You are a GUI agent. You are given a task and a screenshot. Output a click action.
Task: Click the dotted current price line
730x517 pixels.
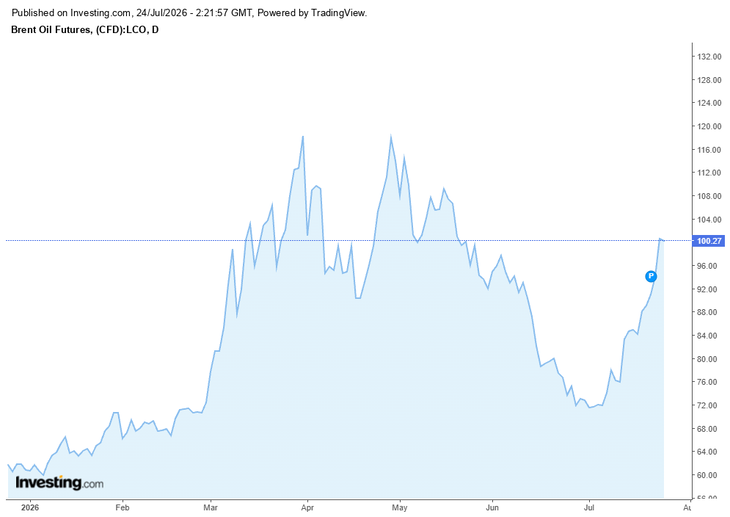click(x=349, y=241)
